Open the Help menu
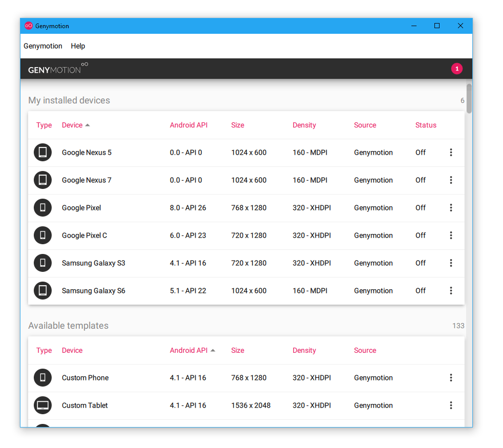The height and width of the screenshot is (448, 503). click(x=78, y=46)
